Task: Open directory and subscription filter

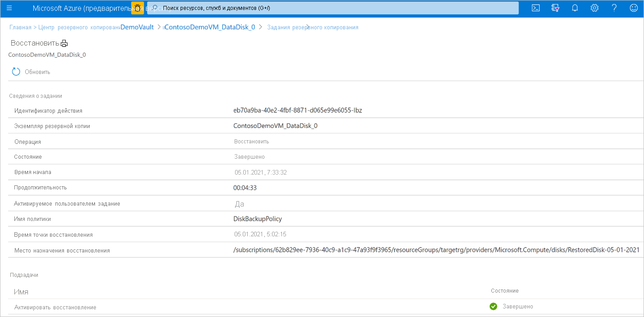Action: point(555,8)
